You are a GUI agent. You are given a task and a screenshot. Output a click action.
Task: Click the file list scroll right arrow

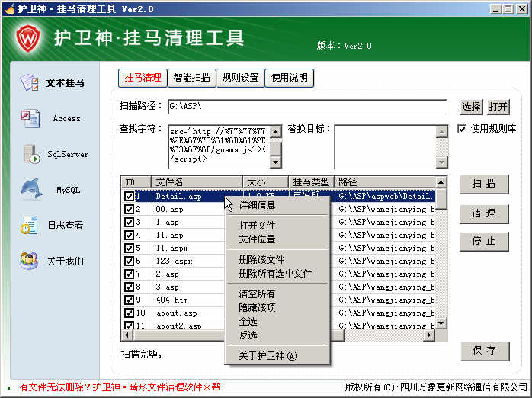click(x=429, y=335)
